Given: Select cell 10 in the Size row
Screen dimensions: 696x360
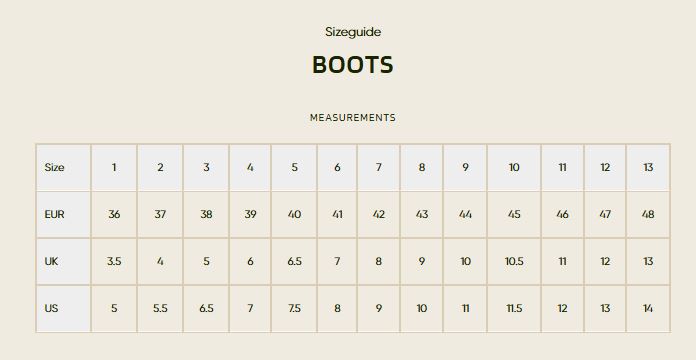Looking at the screenshot, I should pos(514,167).
